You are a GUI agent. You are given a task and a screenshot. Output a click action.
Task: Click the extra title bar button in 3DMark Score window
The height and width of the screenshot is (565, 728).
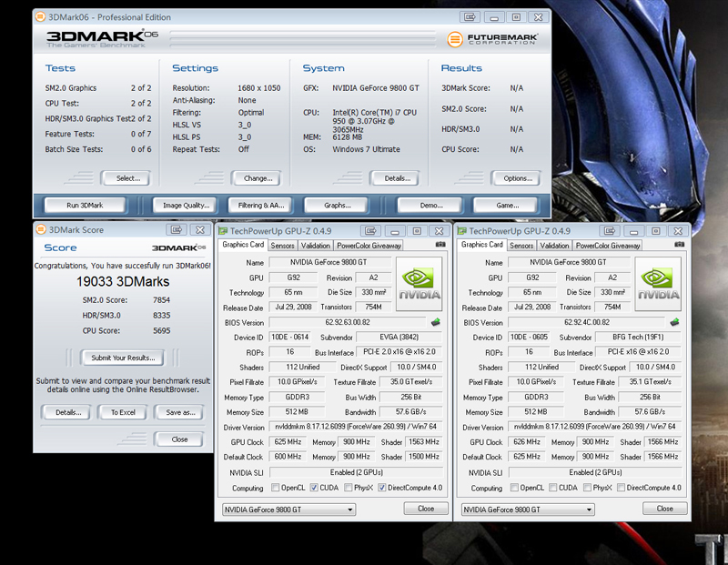pyautogui.click(x=177, y=230)
